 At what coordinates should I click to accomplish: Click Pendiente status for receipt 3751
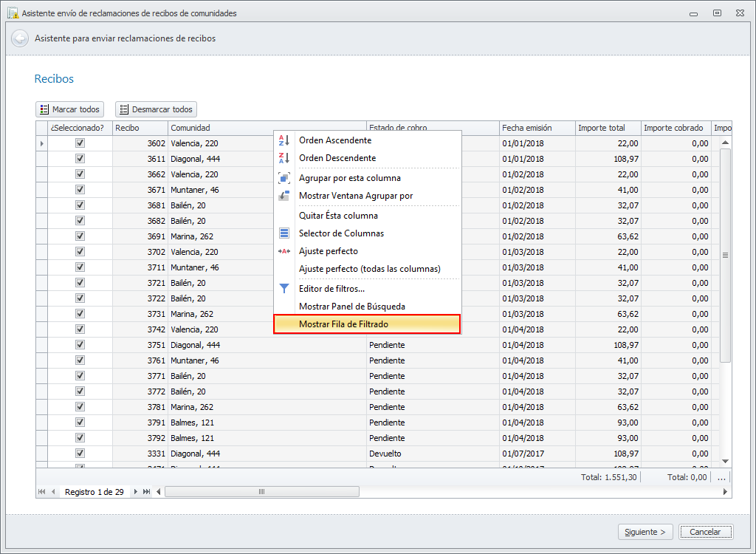(433, 345)
